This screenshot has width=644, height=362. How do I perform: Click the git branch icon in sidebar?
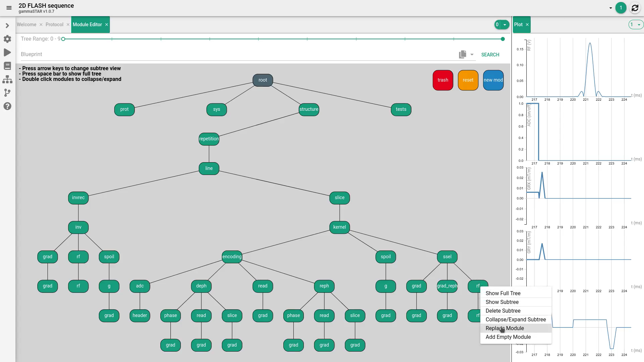point(7,93)
